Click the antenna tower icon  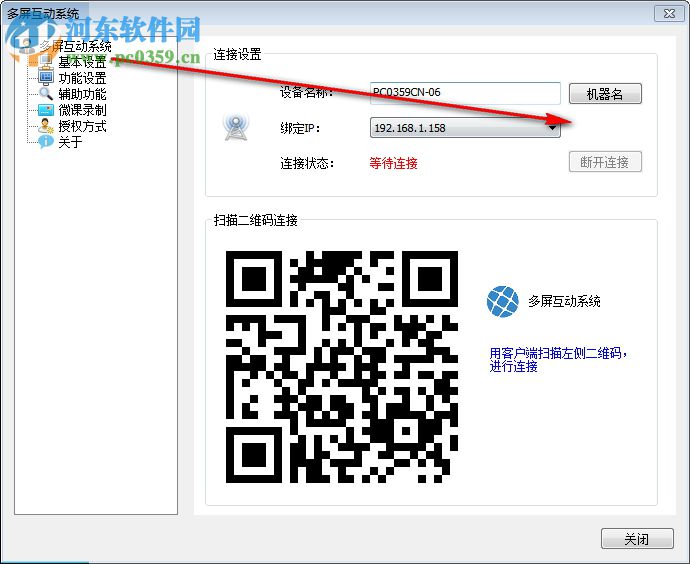pyautogui.click(x=236, y=127)
